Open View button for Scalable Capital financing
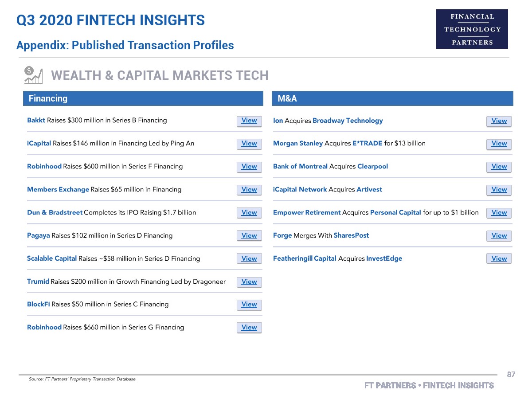532x399 pixels. 249,259
